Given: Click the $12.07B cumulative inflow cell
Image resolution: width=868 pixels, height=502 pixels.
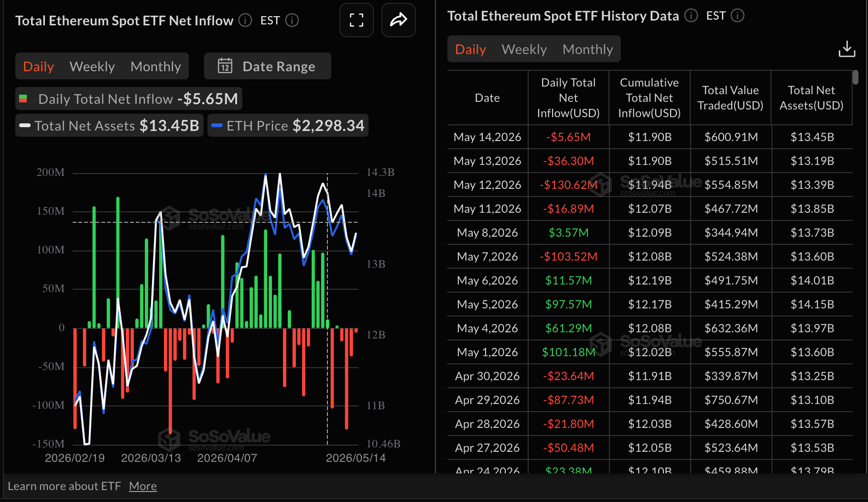Looking at the screenshot, I should pos(650,209).
